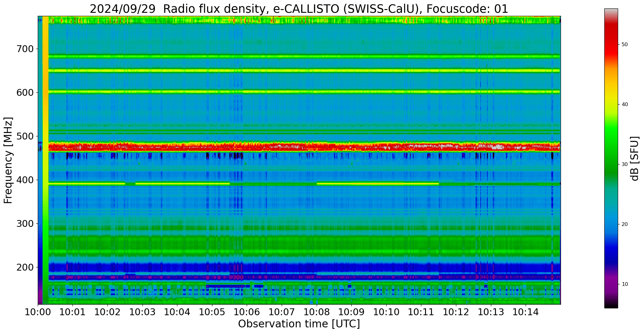Click the 10:13 time tick label

click(x=491, y=312)
